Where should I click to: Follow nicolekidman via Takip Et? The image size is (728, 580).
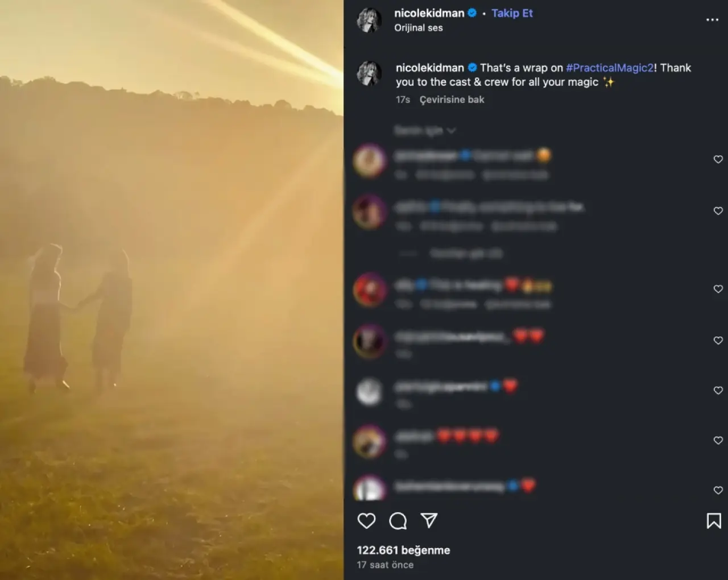point(512,13)
